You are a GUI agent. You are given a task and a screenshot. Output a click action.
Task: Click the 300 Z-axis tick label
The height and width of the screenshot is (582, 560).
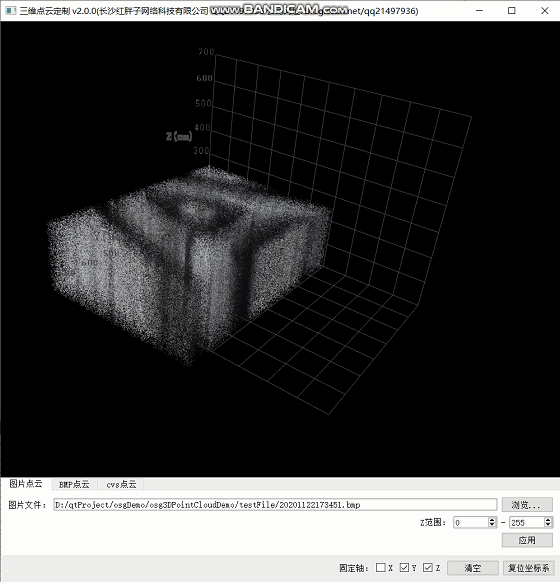[x=201, y=151]
